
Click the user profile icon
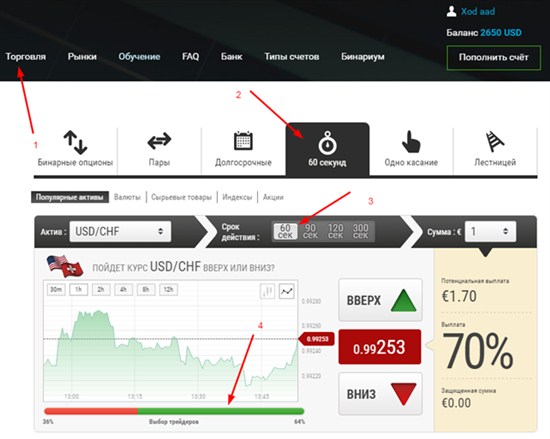pyautogui.click(x=451, y=11)
